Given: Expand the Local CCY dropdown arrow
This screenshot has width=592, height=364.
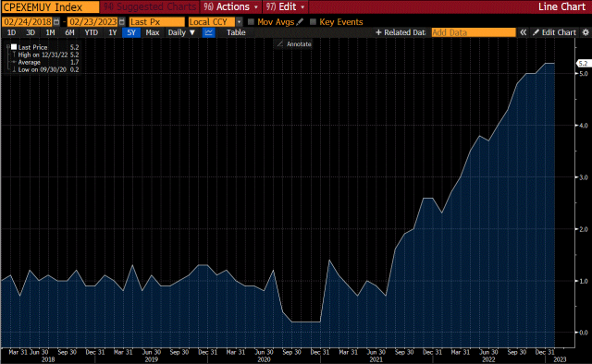Looking at the screenshot, I should (x=239, y=22).
